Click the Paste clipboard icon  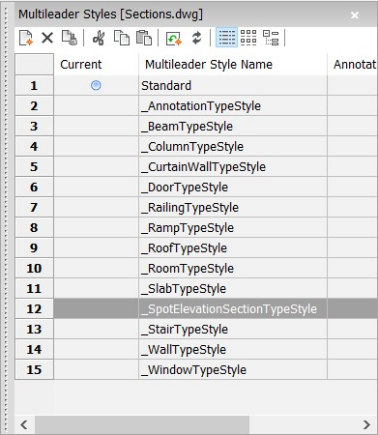click(x=144, y=38)
